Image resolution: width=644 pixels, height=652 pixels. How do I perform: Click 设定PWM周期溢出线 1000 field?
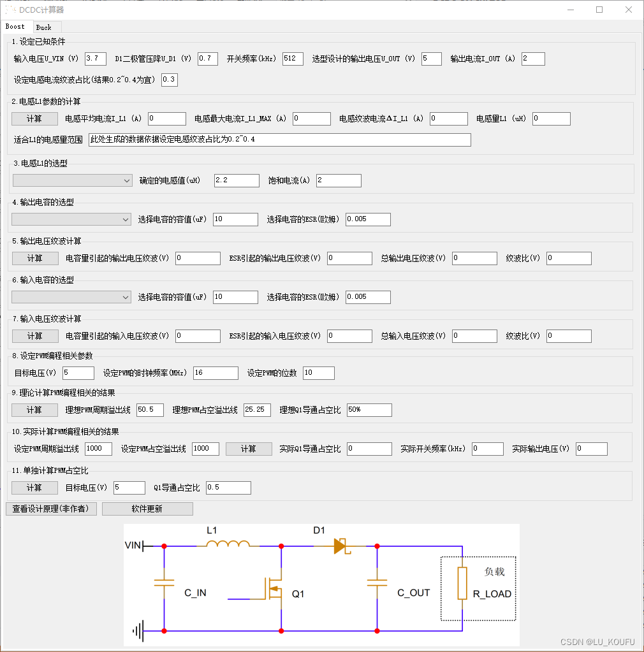tap(99, 449)
